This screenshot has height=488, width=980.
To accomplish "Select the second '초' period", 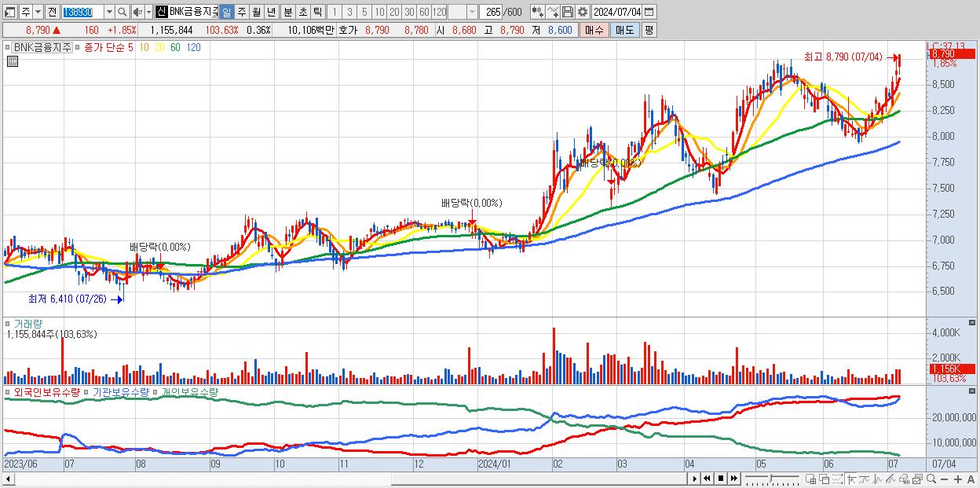I will coord(302,12).
